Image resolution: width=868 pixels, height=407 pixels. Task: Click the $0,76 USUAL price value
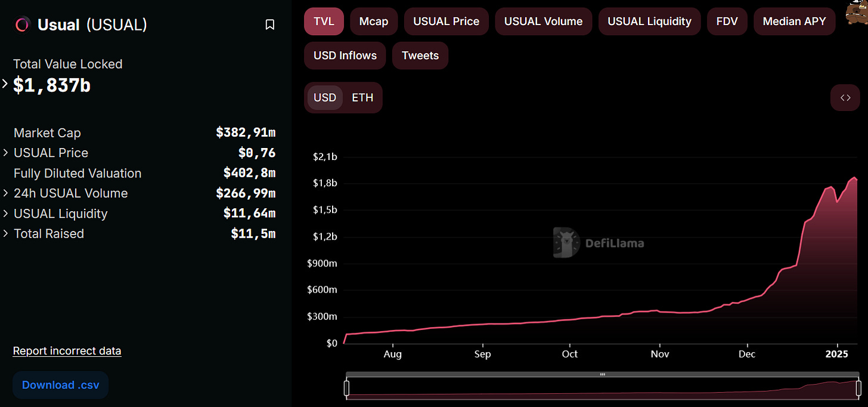257,153
